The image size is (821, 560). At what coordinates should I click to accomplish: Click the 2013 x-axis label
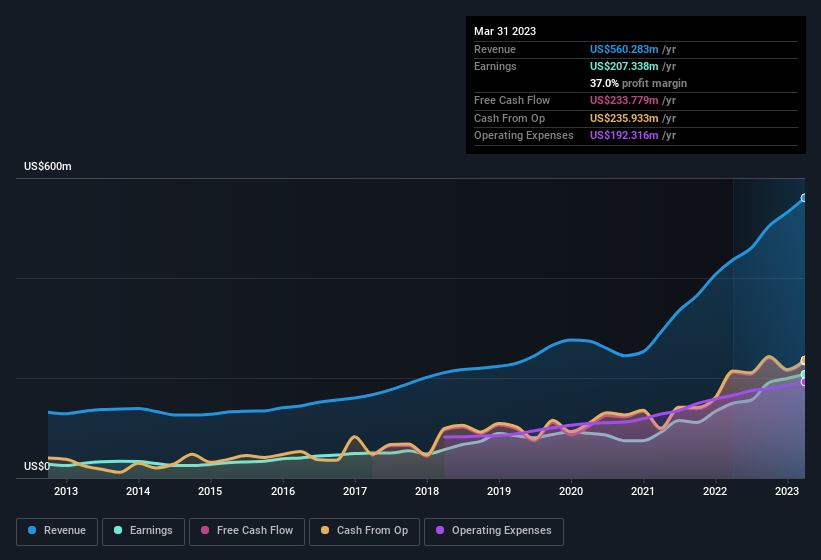click(x=66, y=491)
